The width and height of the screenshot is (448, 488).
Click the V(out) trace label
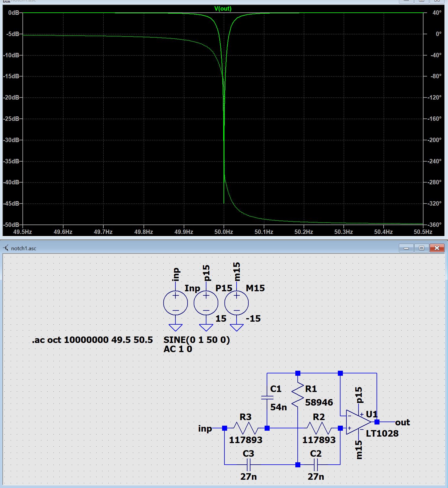pyautogui.click(x=223, y=9)
